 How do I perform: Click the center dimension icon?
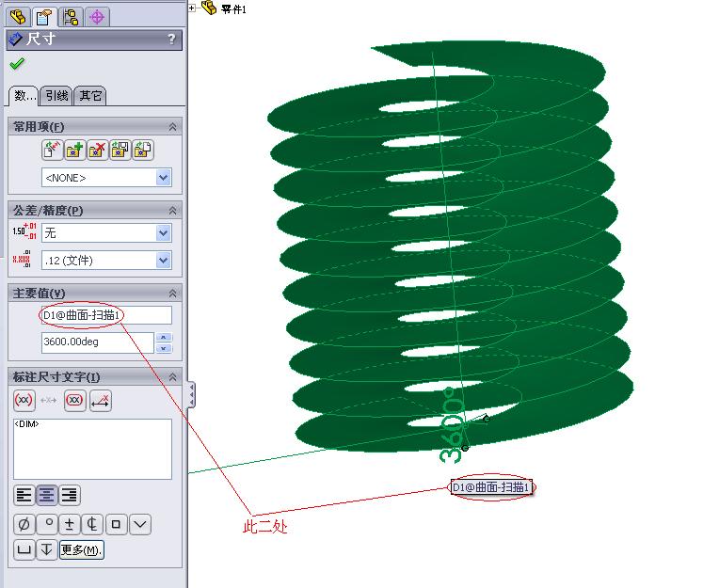[x=48, y=400]
